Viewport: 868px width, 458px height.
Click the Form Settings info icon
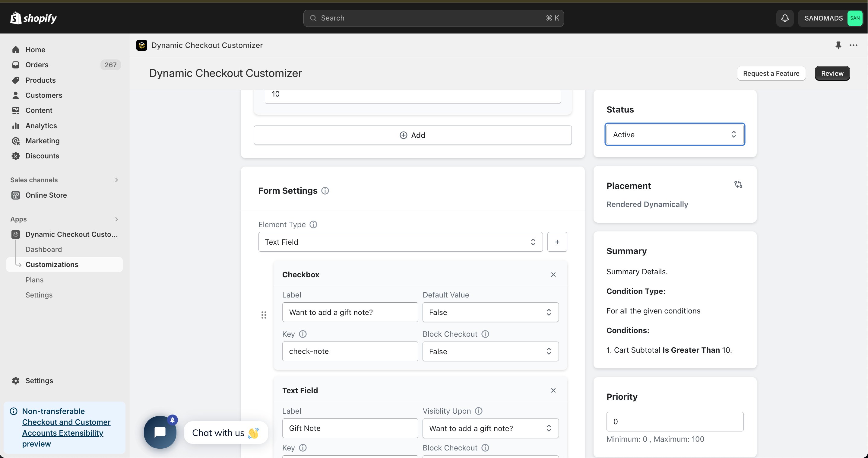click(325, 191)
